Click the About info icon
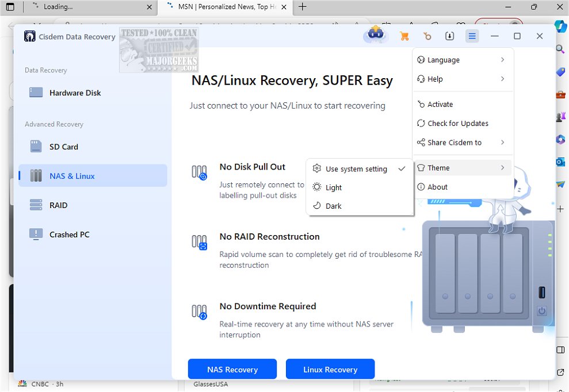Image resolution: width=569 pixels, height=392 pixels. 421,187
